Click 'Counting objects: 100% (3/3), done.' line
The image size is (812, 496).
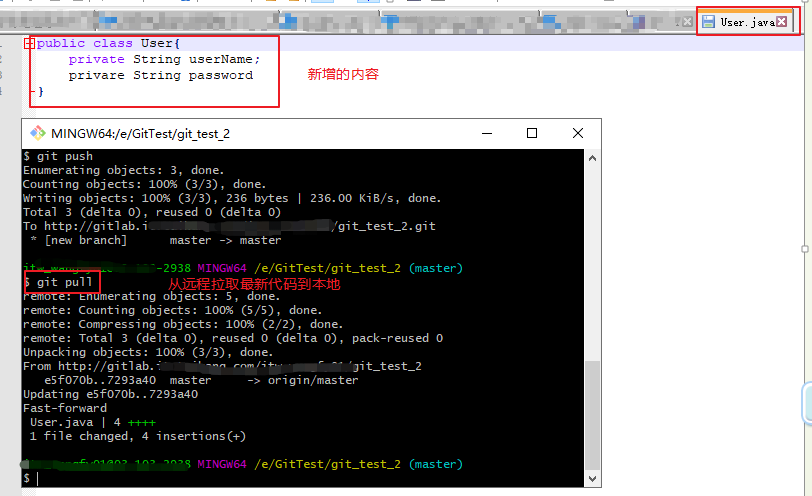[144, 184]
